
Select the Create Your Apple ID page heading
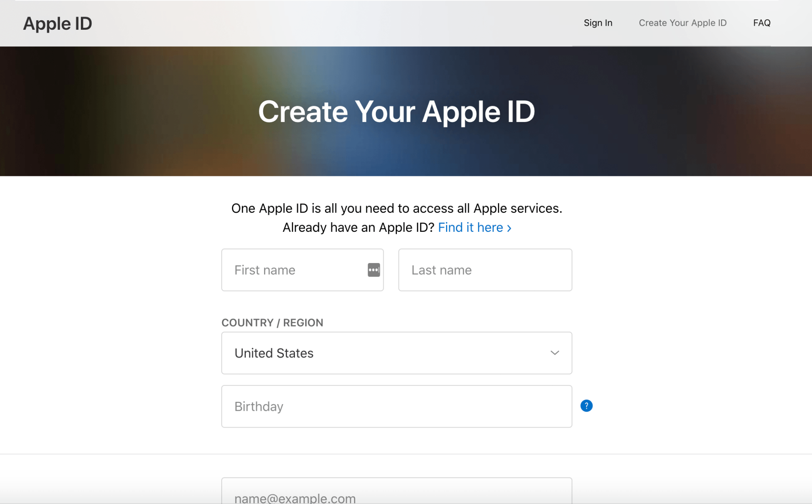coord(396,112)
